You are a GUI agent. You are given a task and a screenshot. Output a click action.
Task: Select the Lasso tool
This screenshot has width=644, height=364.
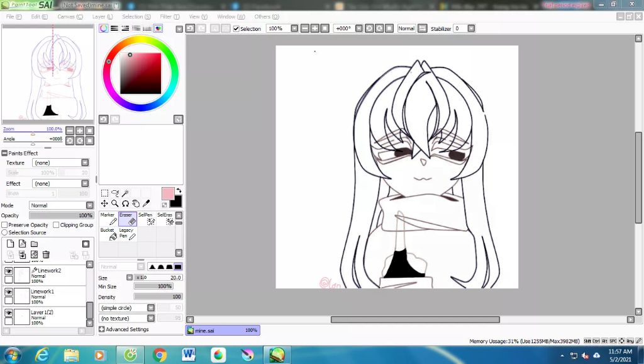point(115,193)
